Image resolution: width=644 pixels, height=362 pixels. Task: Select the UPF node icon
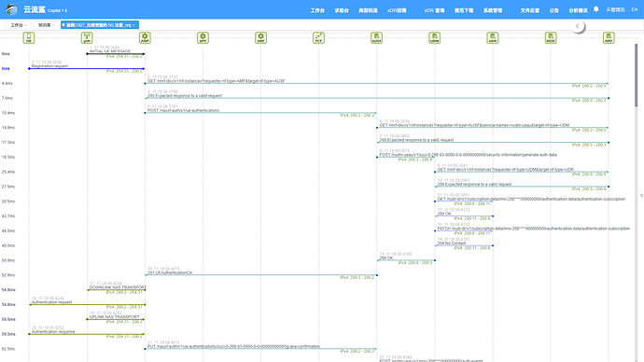tap(203, 37)
